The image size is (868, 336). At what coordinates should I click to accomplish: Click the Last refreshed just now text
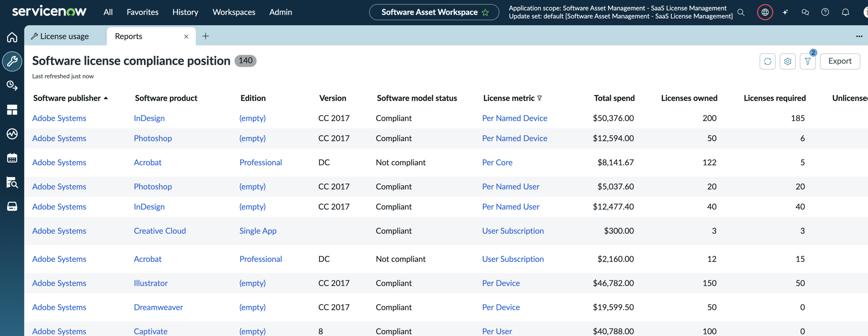[x=63, y=76]
